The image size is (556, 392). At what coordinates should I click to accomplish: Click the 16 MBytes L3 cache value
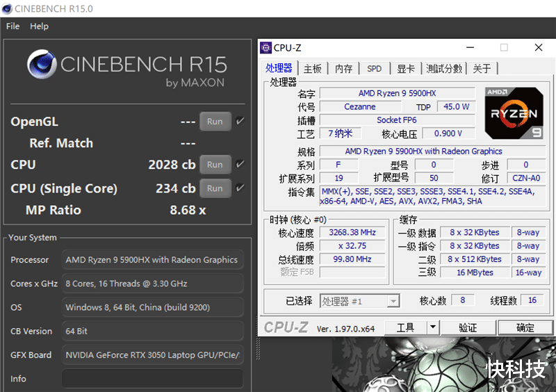tap(475, 272)
